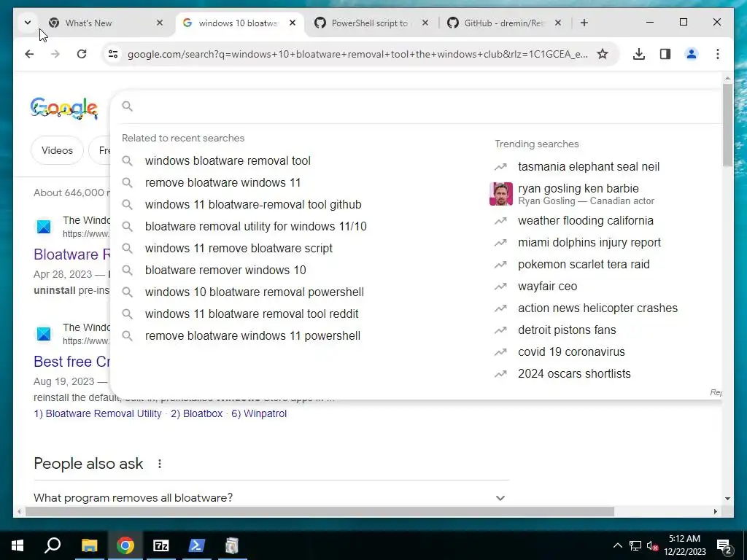The image size is (747, 560).
Task: Open trending search 'action news helicopter crashes'
Action: [x=597, y=308]
